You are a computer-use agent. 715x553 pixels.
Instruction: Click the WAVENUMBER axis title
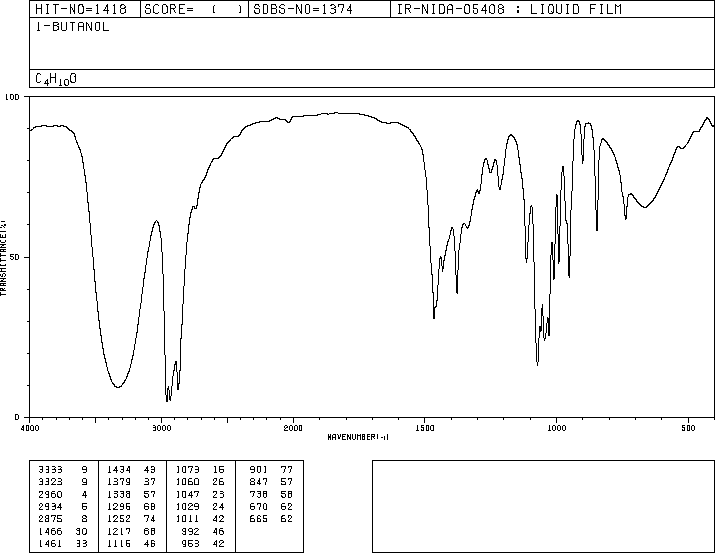point(358,437)
